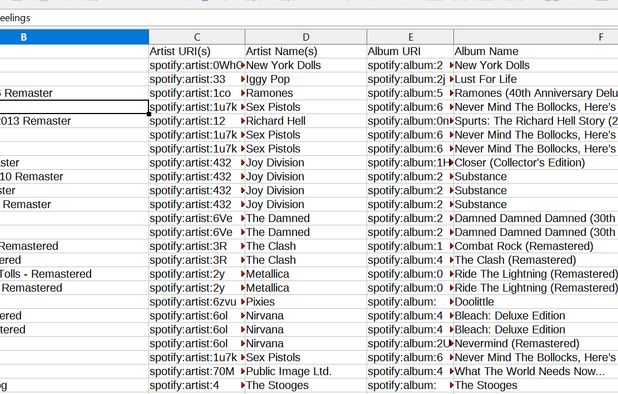The height and width of the screenshot is (394, 618).
Task: Click the 'Artist URI(s)' header cell
Action: (x=197, y=51)
